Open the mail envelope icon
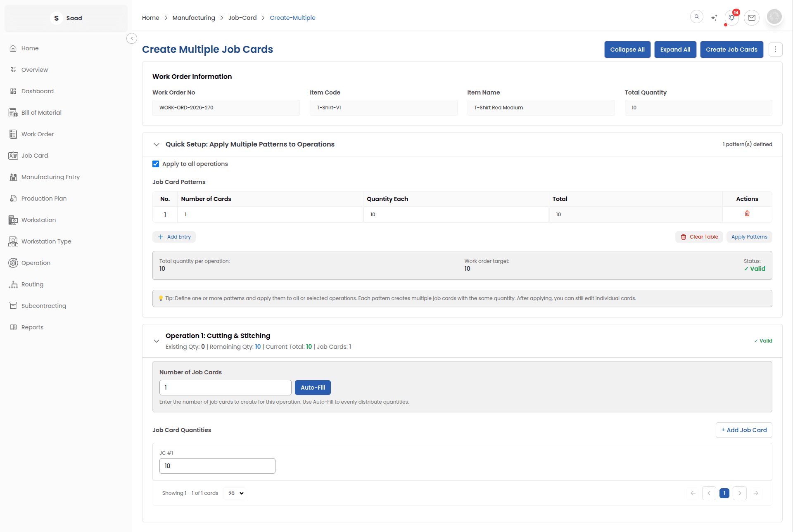Image resolution: width=793 pixels, height=532 pixels. tap(751, 18)
